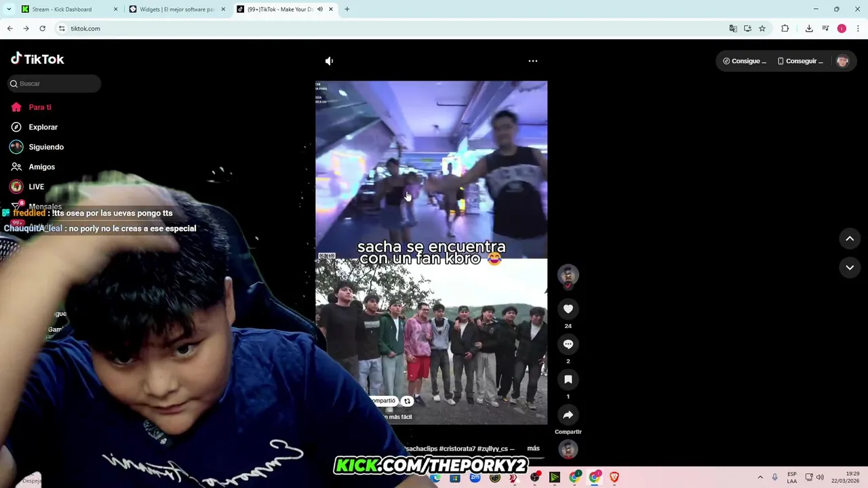
Task: Open the Amigos page
Action: [33, 167]
